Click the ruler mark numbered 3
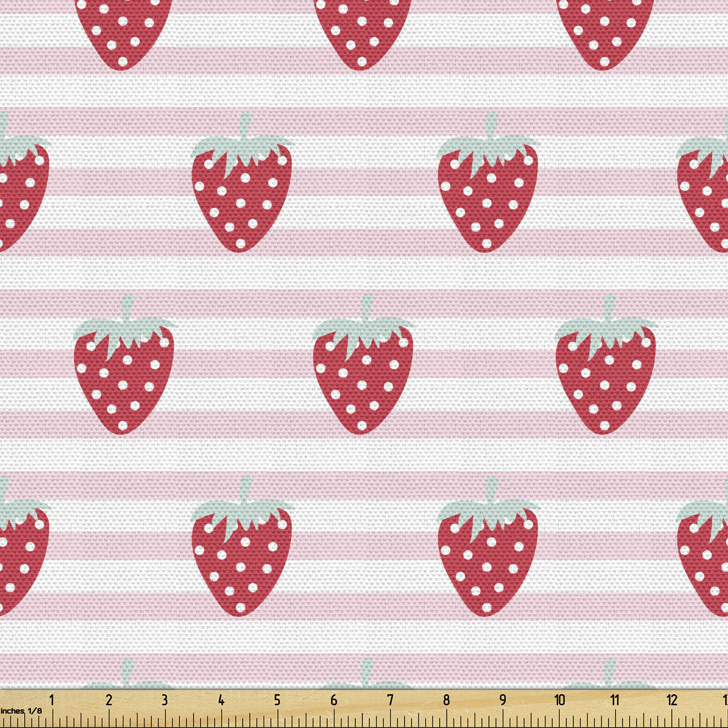The image size is (728, 728). 165,700
